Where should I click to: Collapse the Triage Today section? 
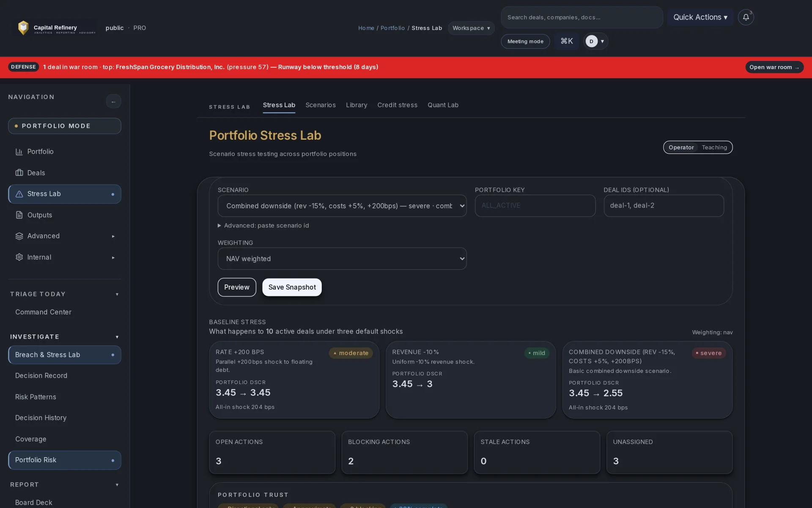[65, 294]
